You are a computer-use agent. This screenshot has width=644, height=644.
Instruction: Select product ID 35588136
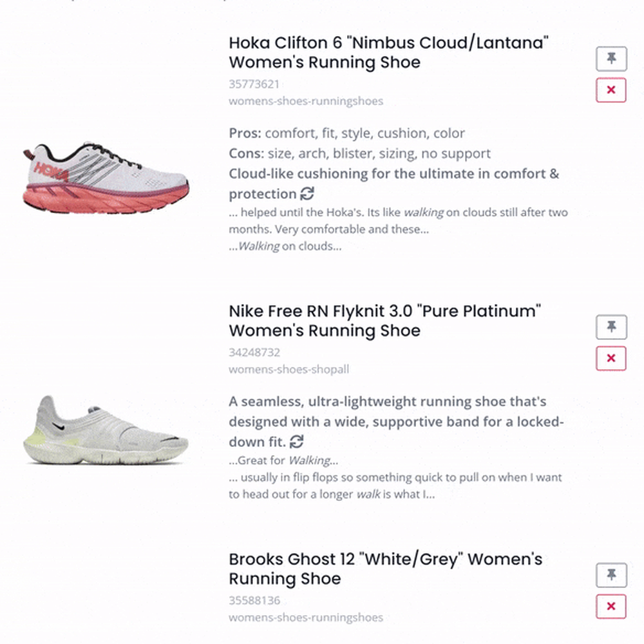[x=254, y=600]
